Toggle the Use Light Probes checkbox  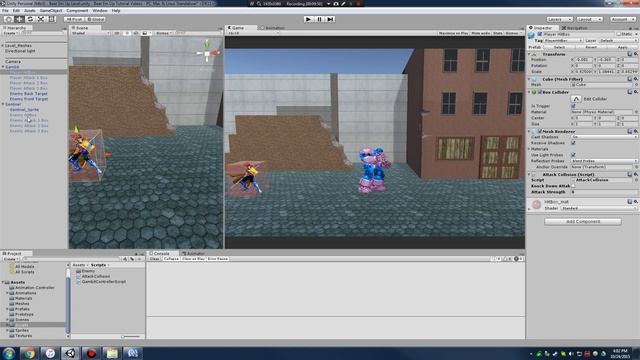573,155
